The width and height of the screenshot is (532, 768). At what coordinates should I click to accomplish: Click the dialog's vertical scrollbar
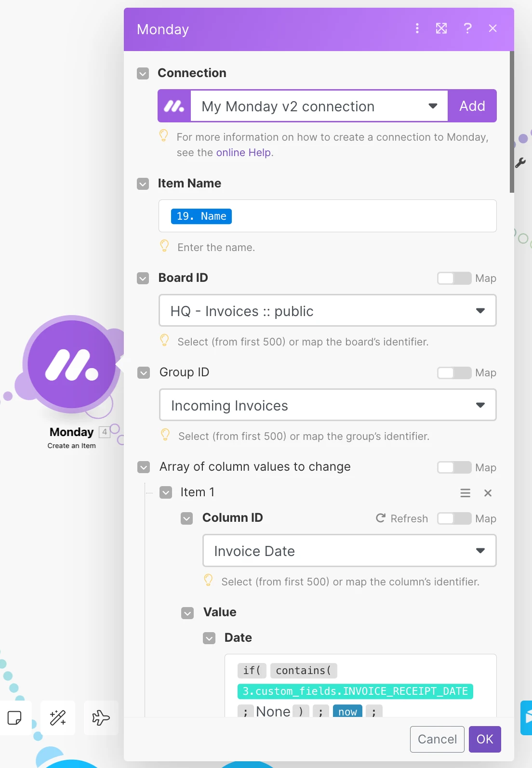coord(512,121)
